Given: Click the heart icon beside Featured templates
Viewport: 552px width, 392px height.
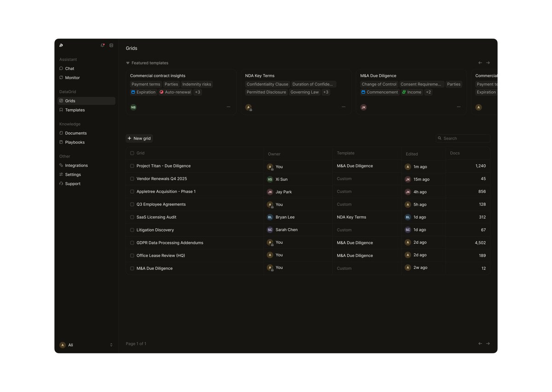Looking at the screenshot, I should point(128,63).
